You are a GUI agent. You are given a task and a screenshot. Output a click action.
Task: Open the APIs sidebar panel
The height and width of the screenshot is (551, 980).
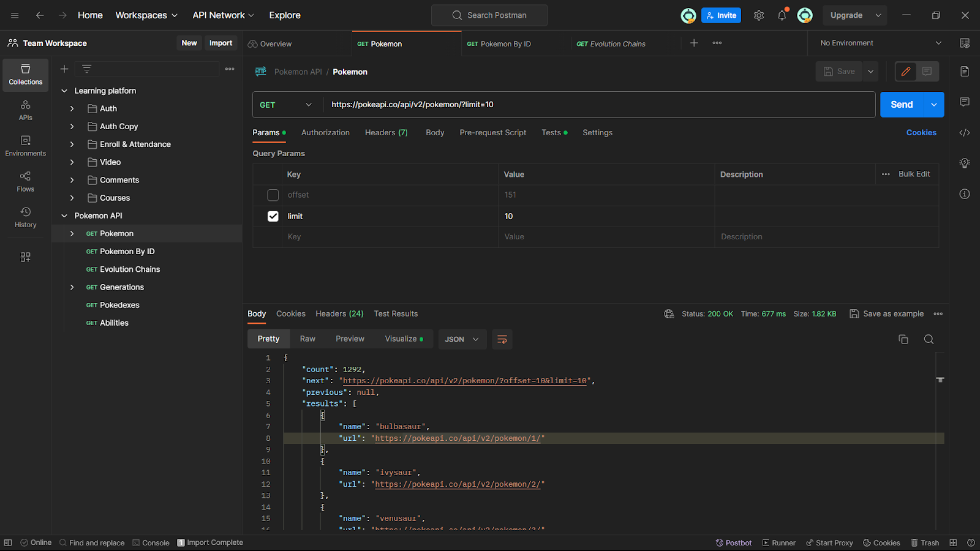click(x=26, y=110)
